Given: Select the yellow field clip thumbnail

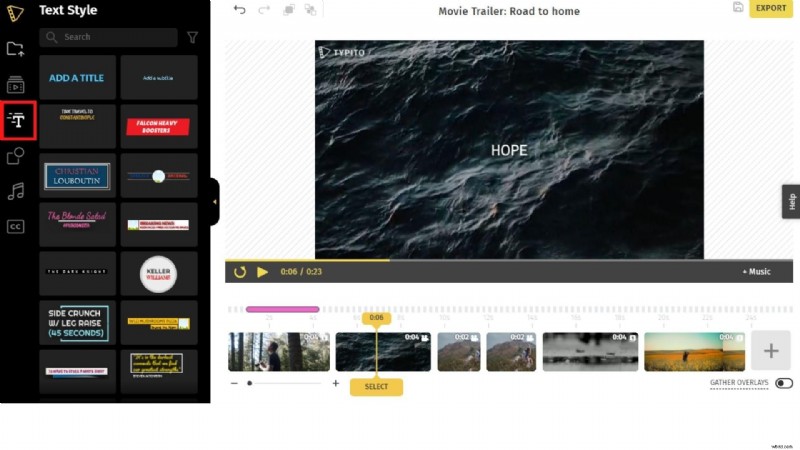Looking at the screenshot, I should coord(694,352).
